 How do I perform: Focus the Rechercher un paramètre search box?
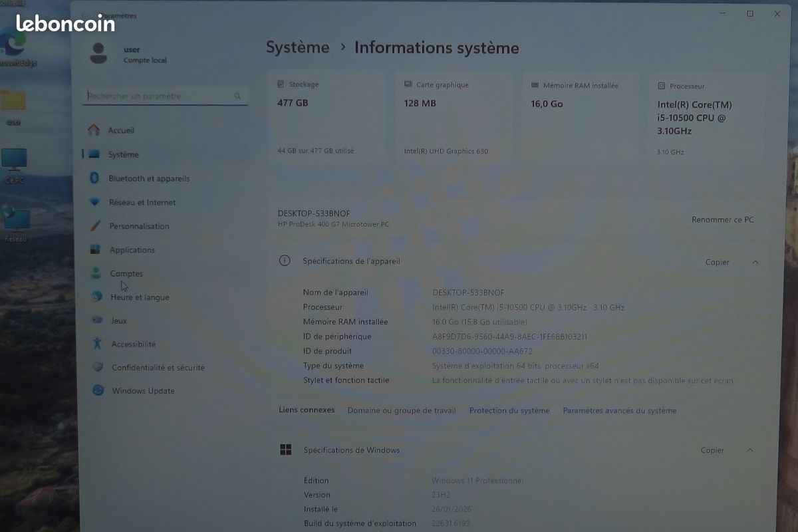click(x=166, y=96)
